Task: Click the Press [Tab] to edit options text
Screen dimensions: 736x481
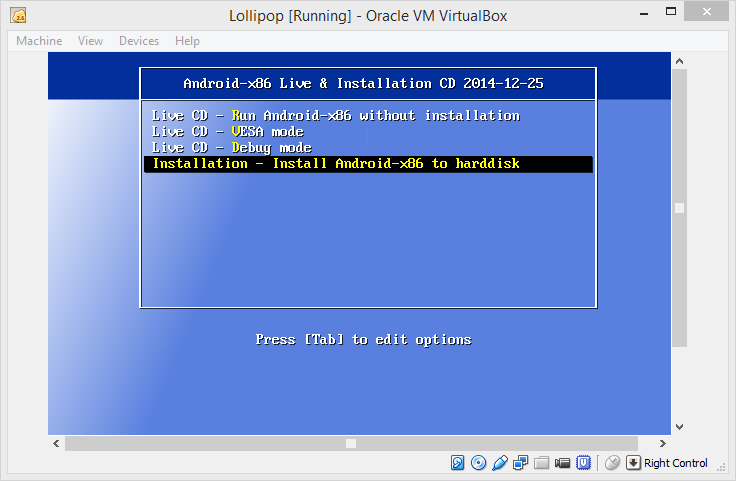Action: click(x=364, y=339)
